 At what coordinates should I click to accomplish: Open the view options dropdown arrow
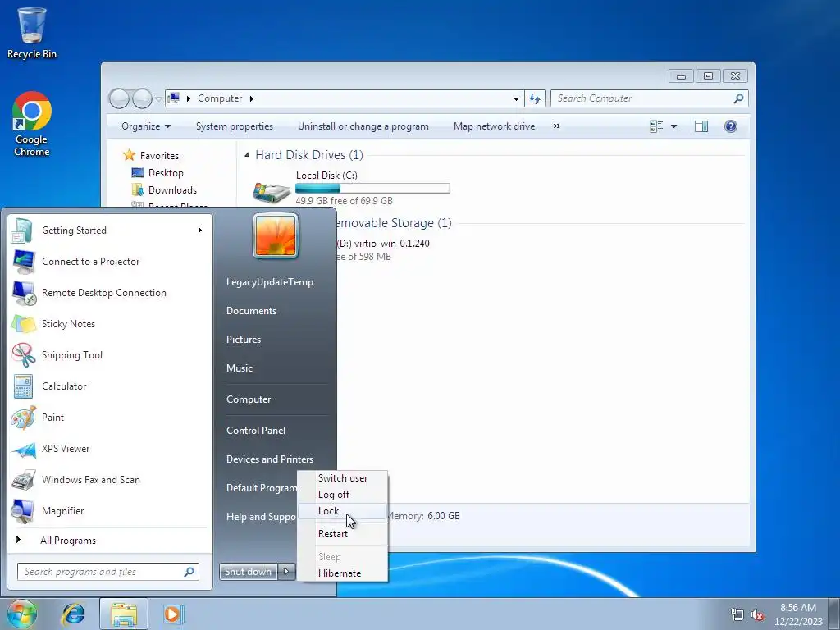pyautogui.click(x=674, y=126)
